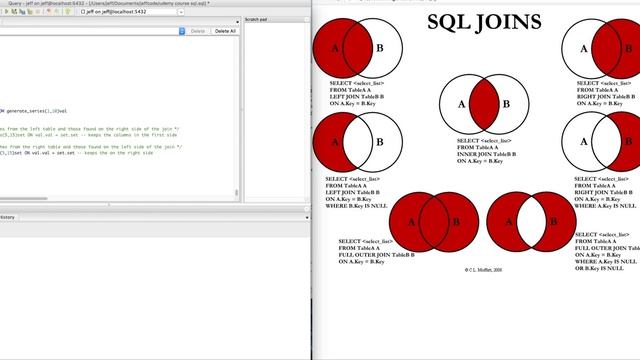Click the INNER JOIN Venn diagram in the center
This screenshot has width=640, height=360.
click(484, 104)
